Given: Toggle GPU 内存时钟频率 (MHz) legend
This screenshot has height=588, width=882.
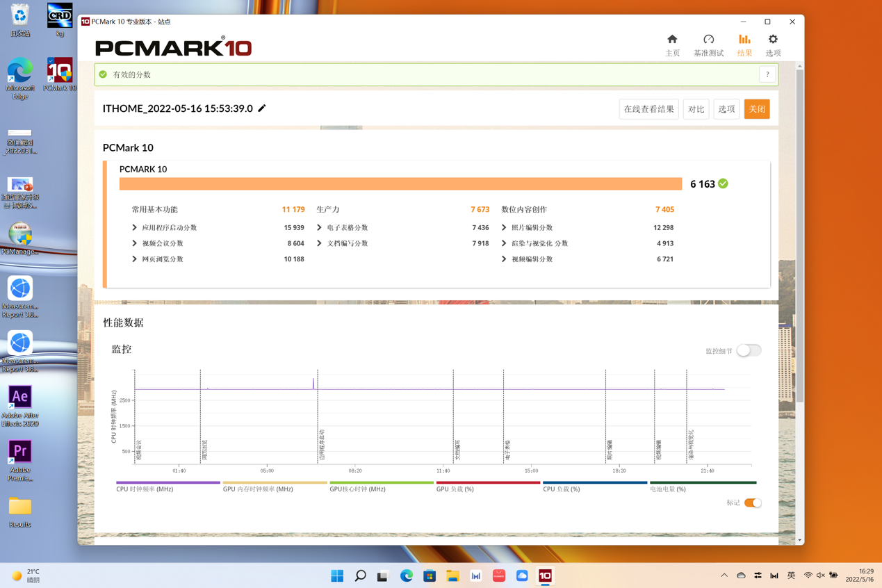Looking at the screenshot, I should (275, 487).
